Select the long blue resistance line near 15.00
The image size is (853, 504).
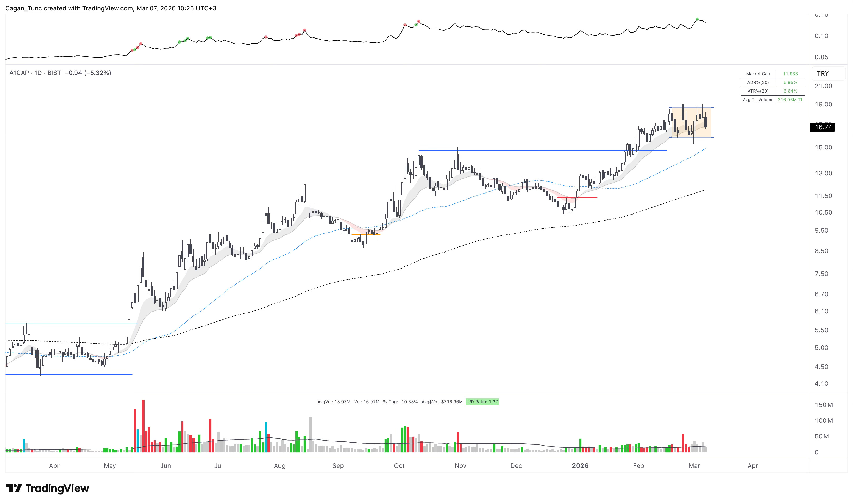(544, 150)
